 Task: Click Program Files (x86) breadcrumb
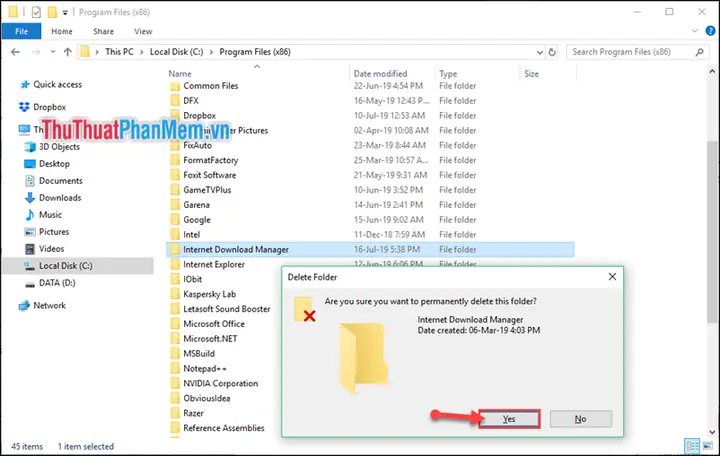click(x=255, y=52)
